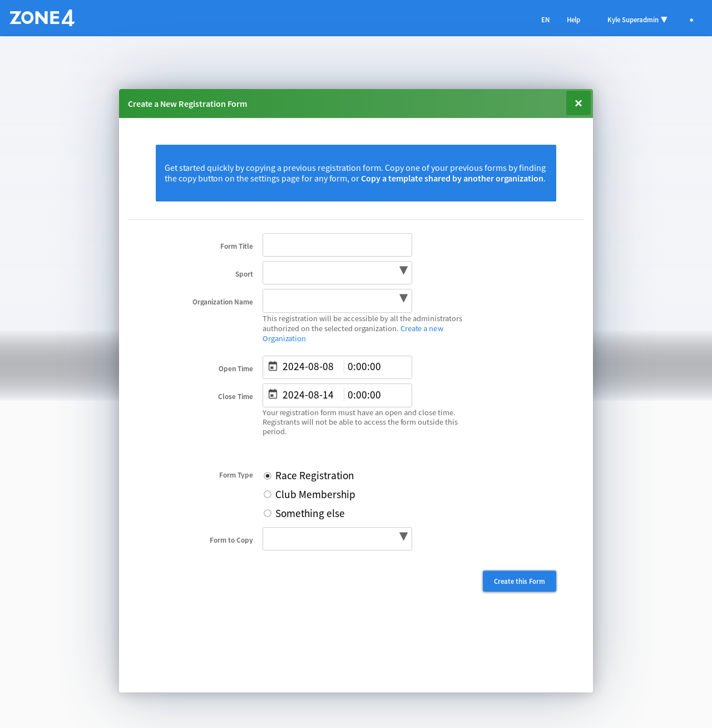This screenshot has width=712, height=728.
Task: Select the Club Membership form type
Action: (x=268, y=495)
